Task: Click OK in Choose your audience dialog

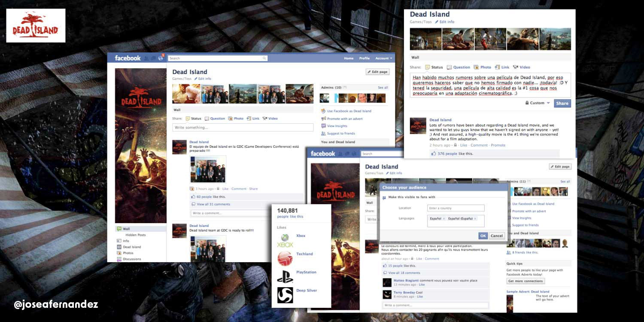Action: click(483, 236)
